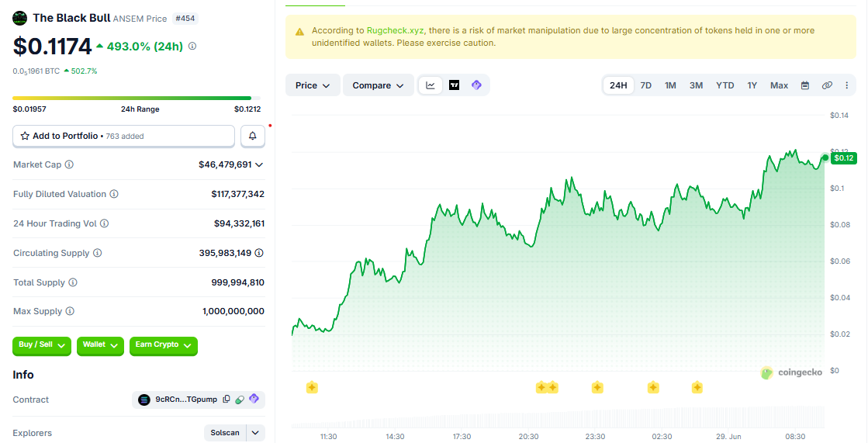Screen dimensions: 868x443
Task: Open Compare dropdown
Action: point(379,85)
